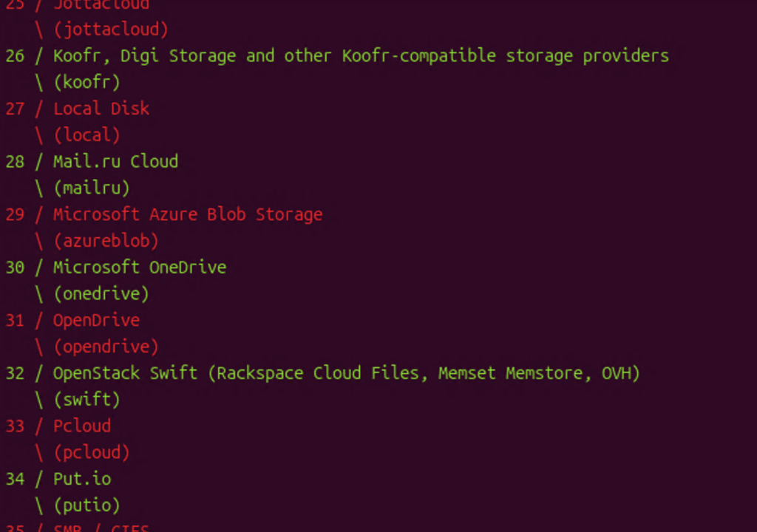Screen dimensions: 757x532
Task: Click the Koofr, Digi Storage option text
Action: pos(361,56)
